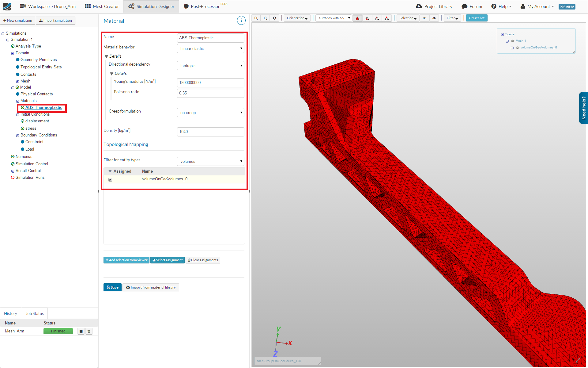Click the hide selection crossed-eye icon

[424, 18]
